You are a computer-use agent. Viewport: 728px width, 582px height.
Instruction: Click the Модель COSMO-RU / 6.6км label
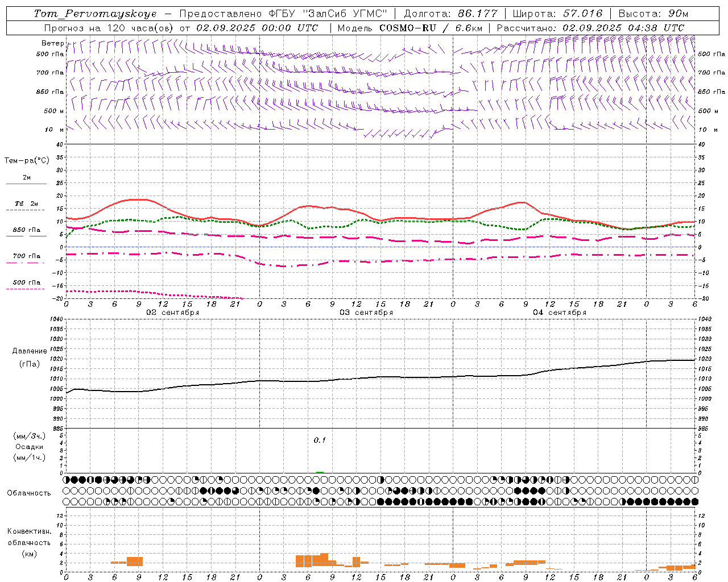(x=411, y=28)
